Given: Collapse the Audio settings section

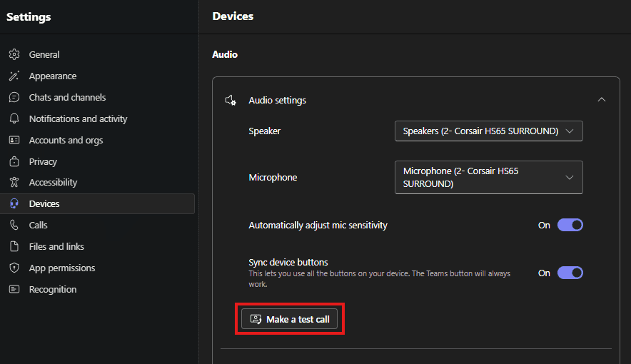Looking at the screenshot, I should coord(601,100).
